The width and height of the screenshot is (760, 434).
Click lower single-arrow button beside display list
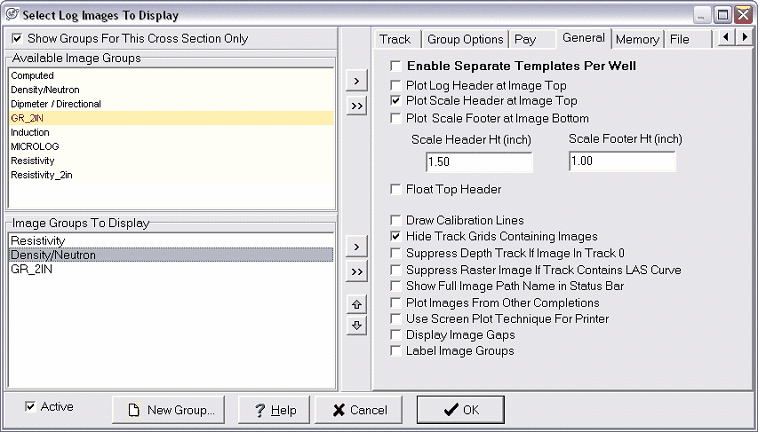357,247
